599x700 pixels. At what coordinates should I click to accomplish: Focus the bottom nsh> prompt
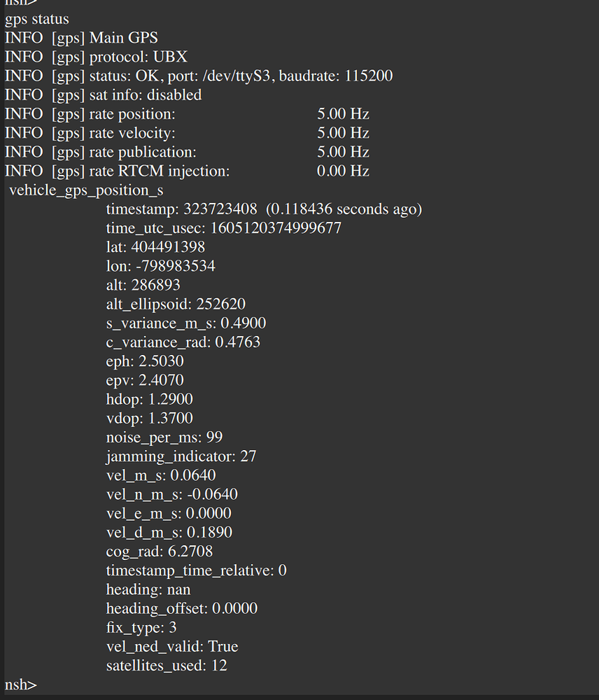click(21, 685)
